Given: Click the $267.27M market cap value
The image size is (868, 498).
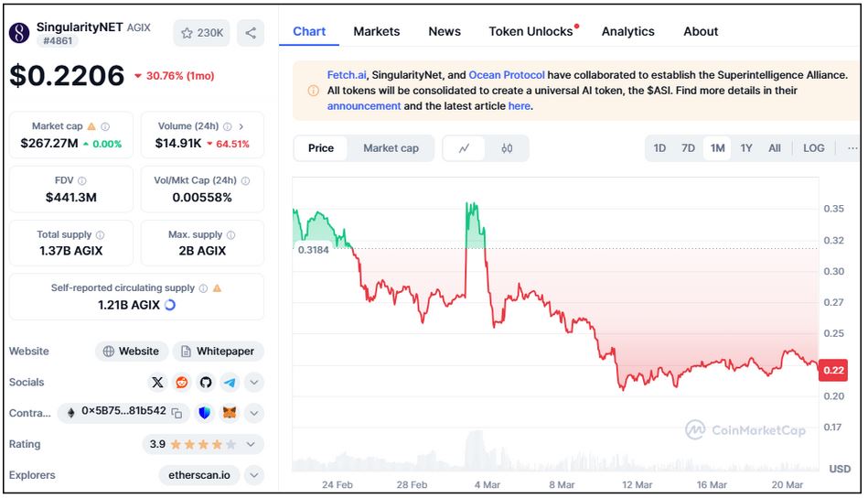Looking at the screenshot, I should tap(49, 144).
